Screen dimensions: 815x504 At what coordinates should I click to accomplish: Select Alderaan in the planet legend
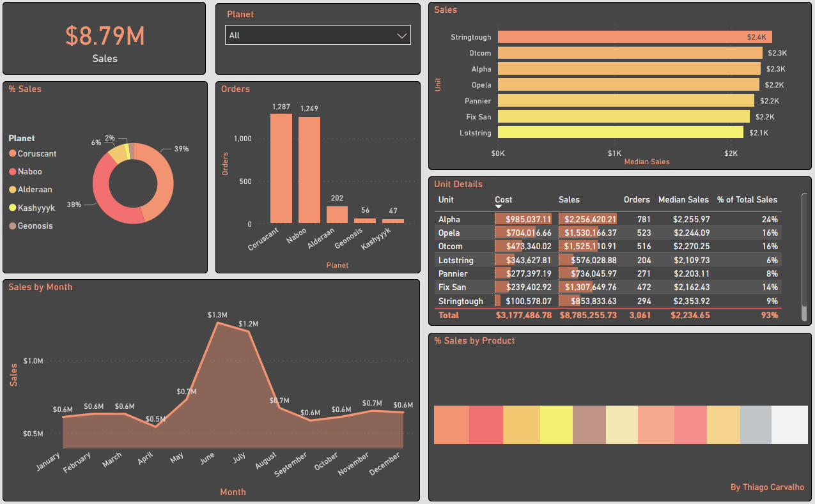[31, 190]
